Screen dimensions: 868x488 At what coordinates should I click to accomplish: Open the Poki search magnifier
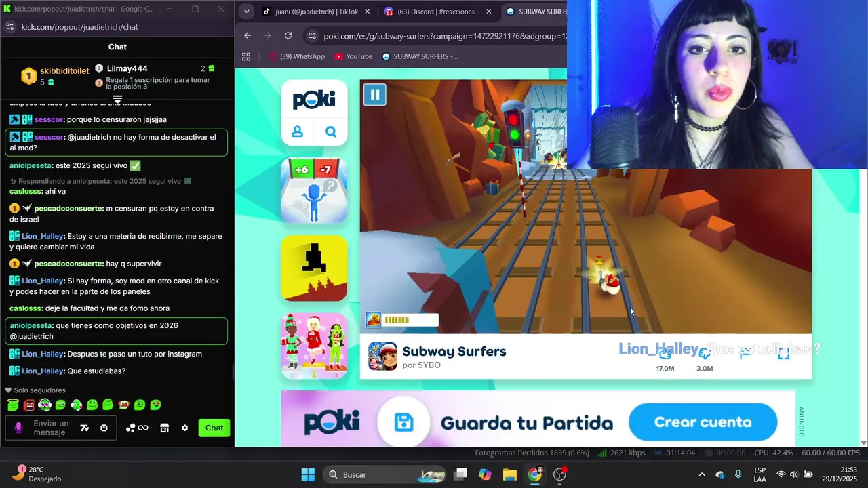pyautogui.click(x=331, y=131)
